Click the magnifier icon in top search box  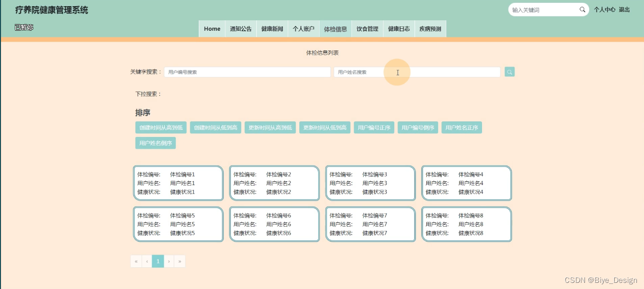point(582,9)
